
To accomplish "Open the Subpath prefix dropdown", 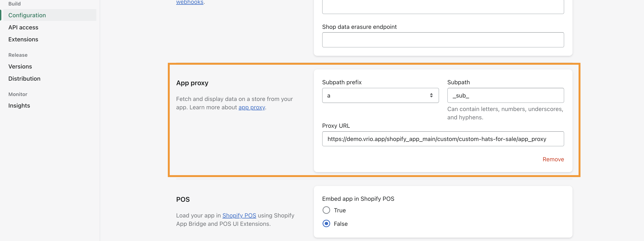I will [380, 95].
